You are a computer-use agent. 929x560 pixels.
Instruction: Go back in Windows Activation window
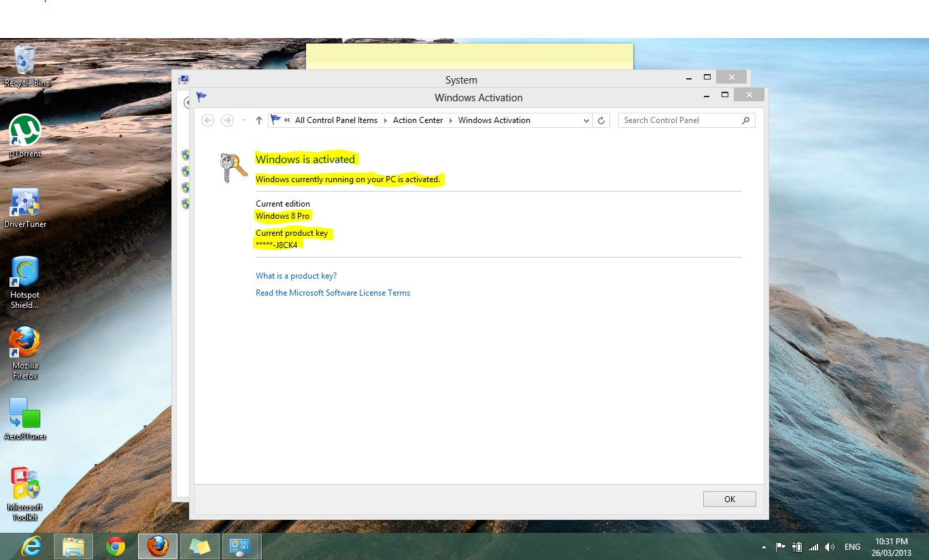click(x=208, y=120)
